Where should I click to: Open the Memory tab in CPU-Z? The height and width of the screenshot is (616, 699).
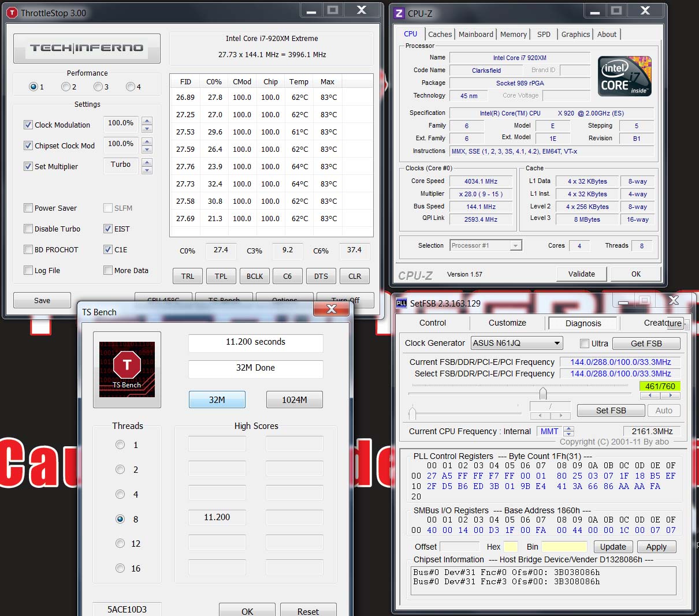tap(514, 35)
